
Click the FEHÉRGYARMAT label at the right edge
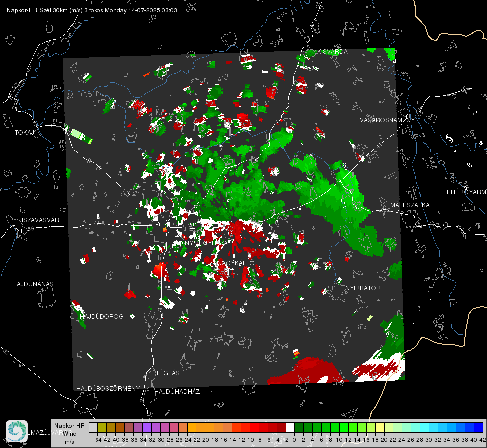[x=465, y=192]
